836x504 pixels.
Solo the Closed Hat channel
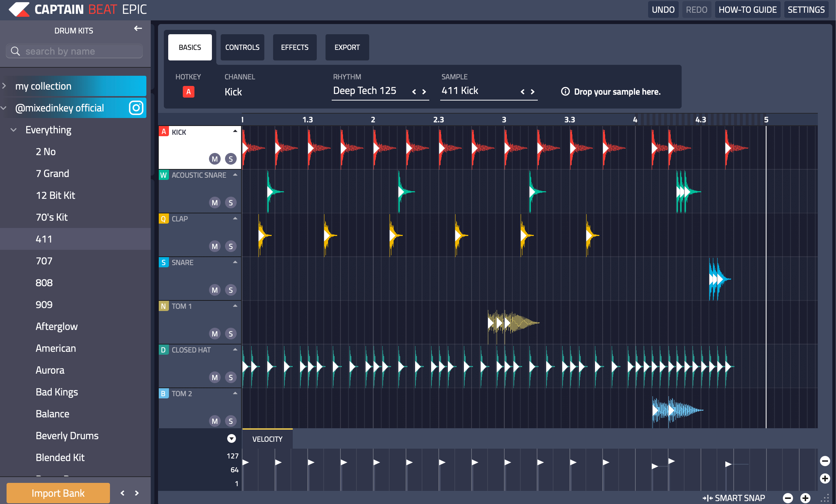pyautogui.click(x=230, y=377)
